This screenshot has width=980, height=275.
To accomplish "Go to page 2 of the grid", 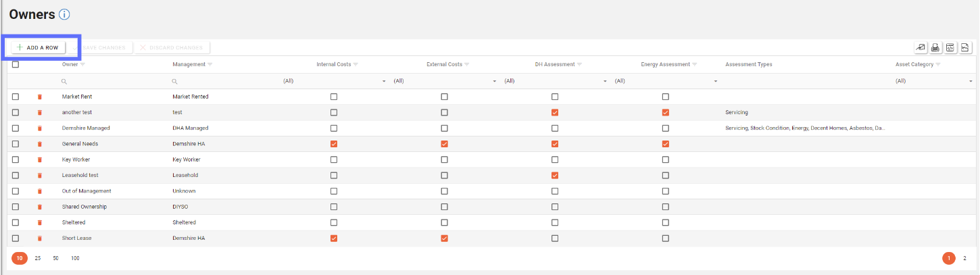I will tap(964, 258).
